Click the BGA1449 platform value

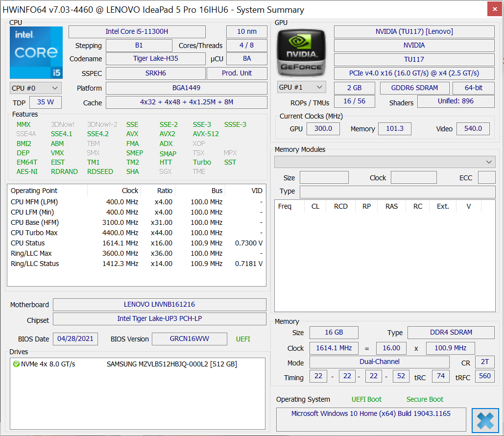pyautogui.click(x=187, y=88)
